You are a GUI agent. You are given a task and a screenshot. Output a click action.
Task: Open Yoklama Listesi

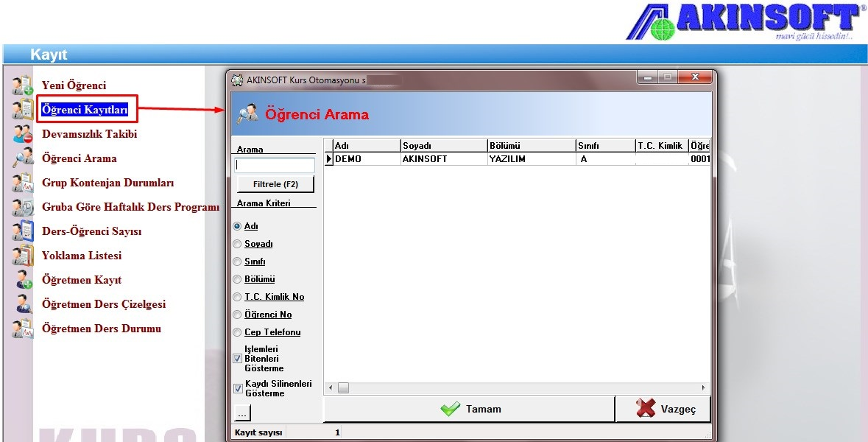[82, 256]
